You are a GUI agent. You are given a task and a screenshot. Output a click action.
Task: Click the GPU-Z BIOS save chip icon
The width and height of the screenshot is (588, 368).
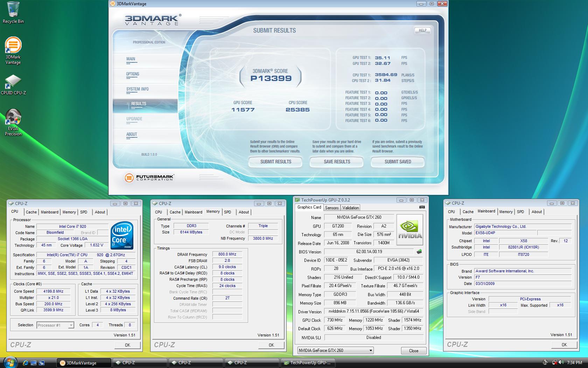419,252
